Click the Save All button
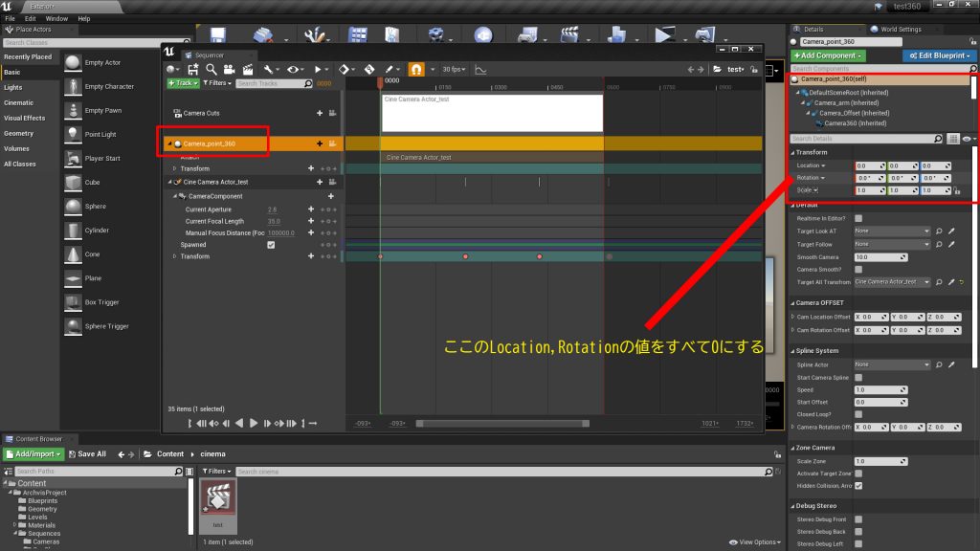 87,454
